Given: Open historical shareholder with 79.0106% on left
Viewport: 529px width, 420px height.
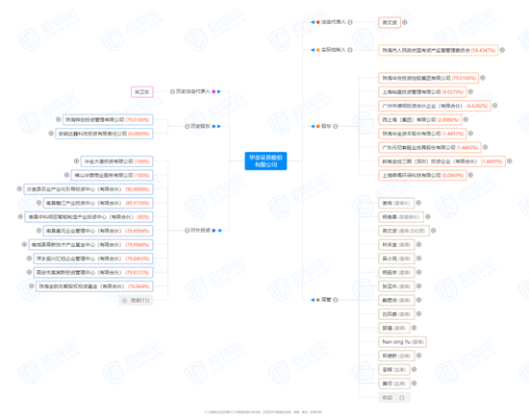Looking at the screenshot, I should coord(108,120).
